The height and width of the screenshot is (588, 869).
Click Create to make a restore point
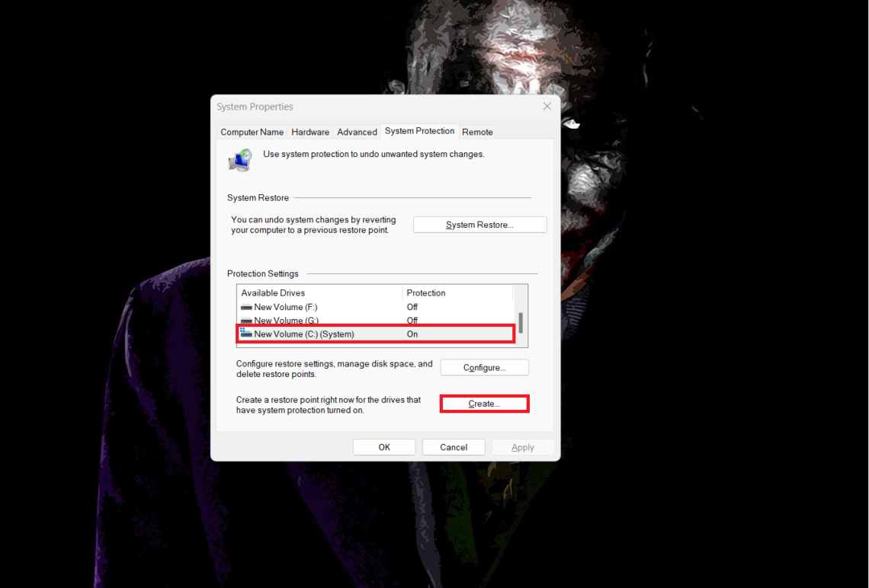tap(484, 403)
